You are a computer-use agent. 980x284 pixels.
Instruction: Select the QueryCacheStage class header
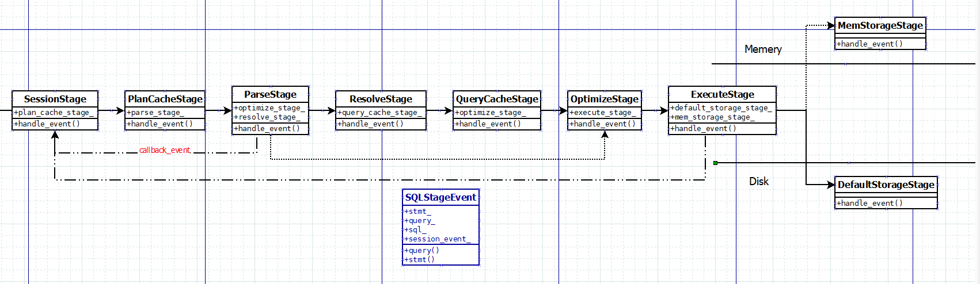(x=496, y=99)
